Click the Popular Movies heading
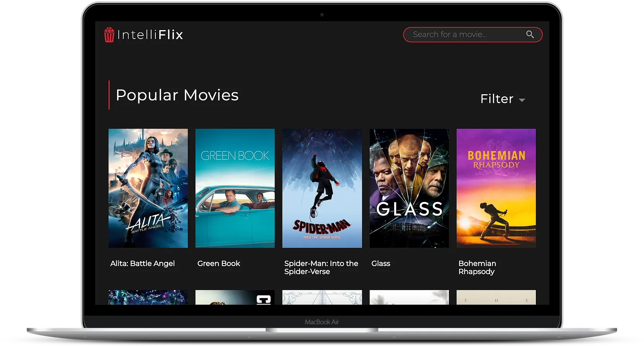 (177, 95)
